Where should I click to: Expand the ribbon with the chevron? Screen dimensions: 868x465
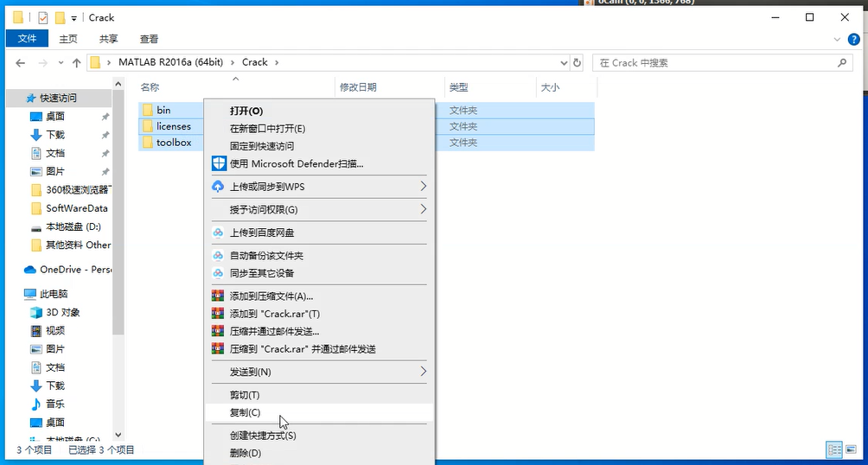pos(837,39)
